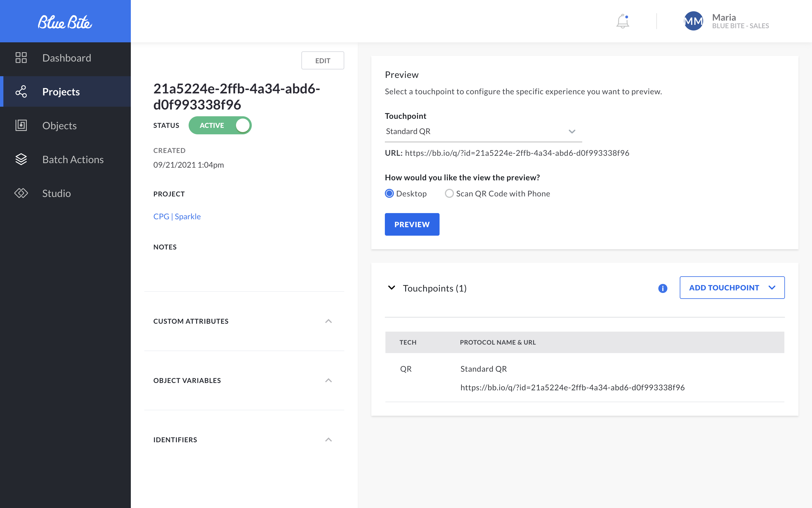Click the NOTES label
This screenshot has width=812, height=508.
165,247
